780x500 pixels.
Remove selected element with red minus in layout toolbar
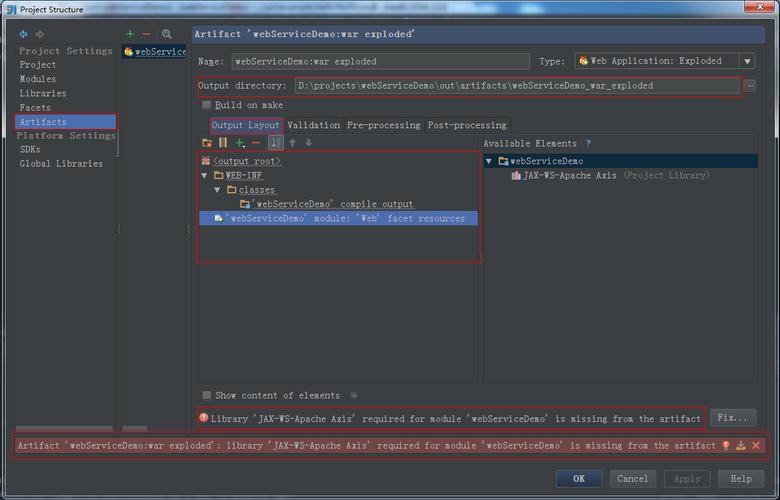point(256,143)
